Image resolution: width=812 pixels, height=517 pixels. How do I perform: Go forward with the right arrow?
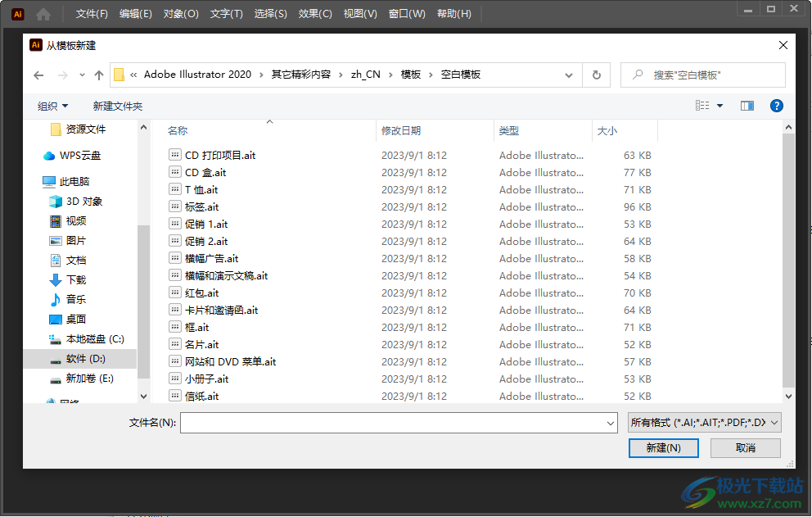click(63, 75)
